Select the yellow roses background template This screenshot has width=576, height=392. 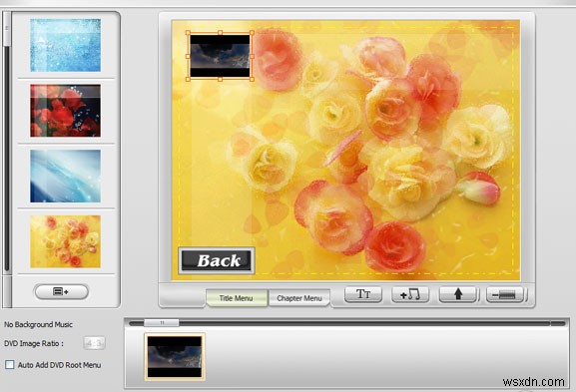[x=66, y=241]
